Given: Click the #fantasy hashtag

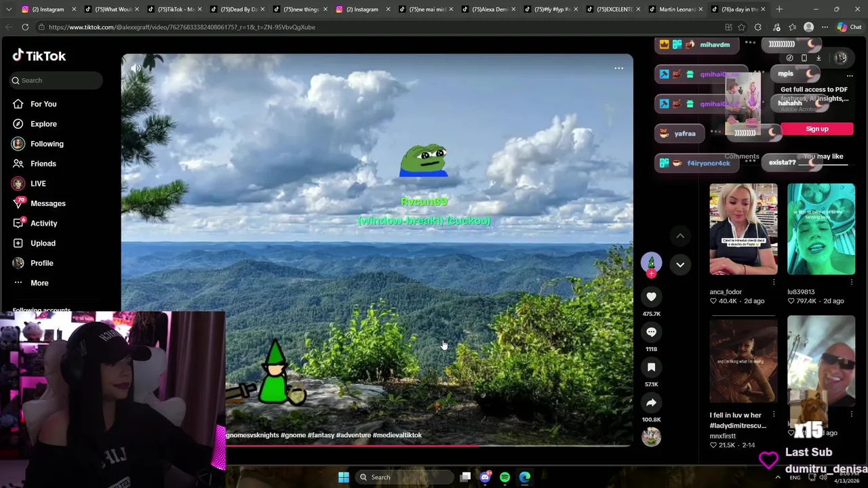Looking at the screenshot, I should tap(321, 435).
